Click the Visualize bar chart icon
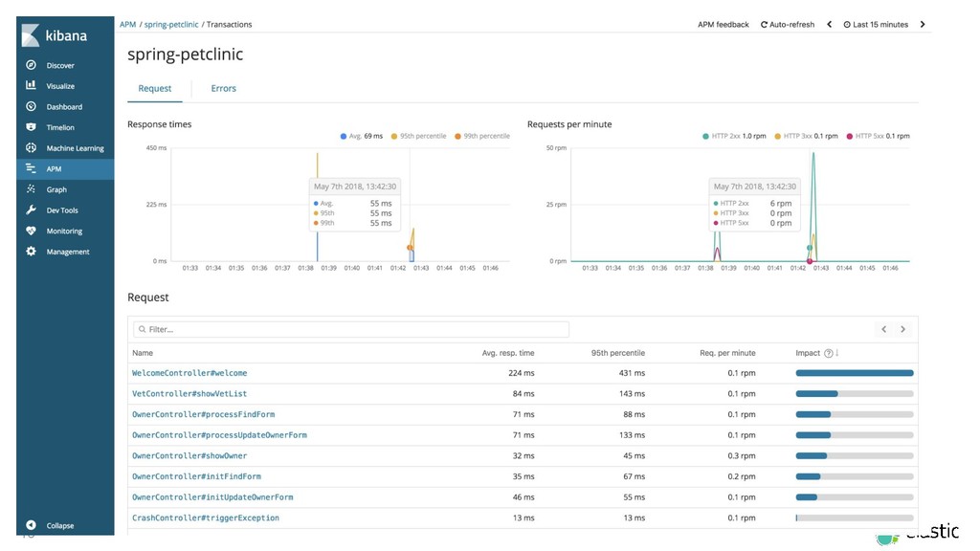 pyautogui.click(x=31, y=86)
